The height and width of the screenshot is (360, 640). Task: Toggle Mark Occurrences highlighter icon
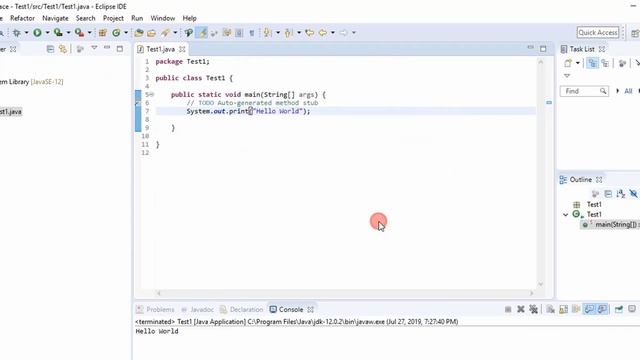point(202,33)
